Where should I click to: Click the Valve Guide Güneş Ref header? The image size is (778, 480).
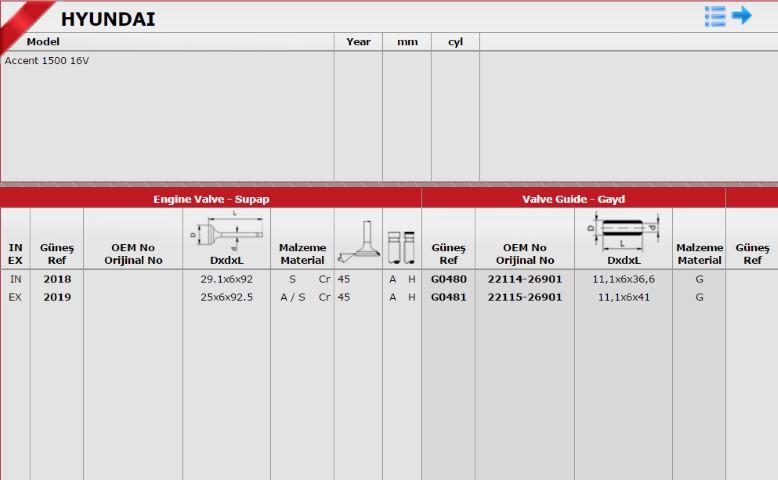[448, 254]
